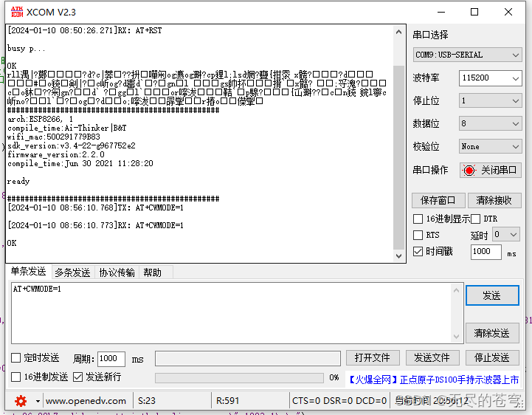The height and width of the screenshot is (415, 532).
Task: Click 打开文件 open file button
Action: pos(373,357)
